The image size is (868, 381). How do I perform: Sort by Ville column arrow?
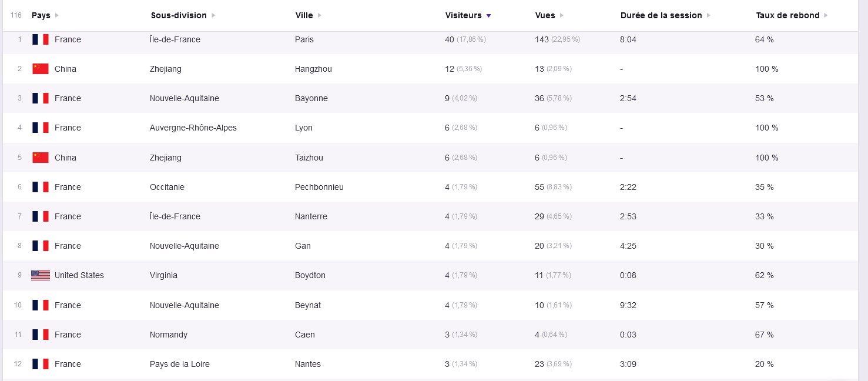click(x=320, y=16)
